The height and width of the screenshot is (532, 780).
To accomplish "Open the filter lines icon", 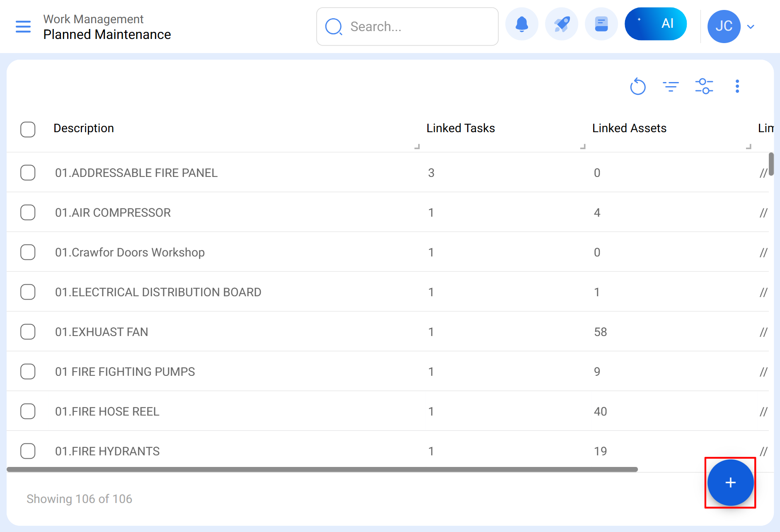I will [x=671, y=87].
